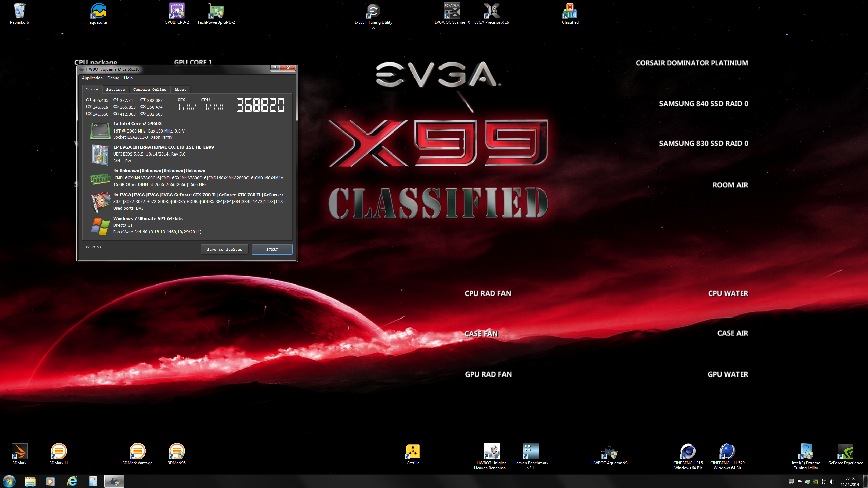Switch to the Score tab

coord(92,89)
